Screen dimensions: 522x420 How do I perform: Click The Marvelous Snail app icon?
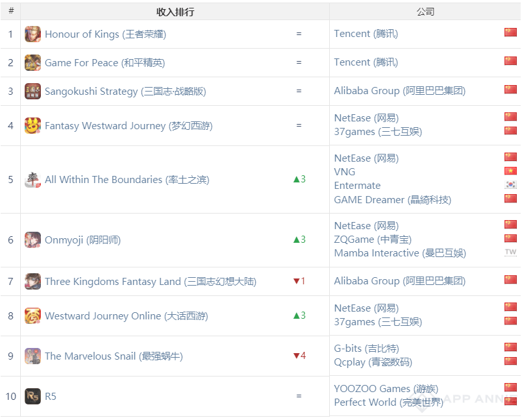(x=32, y=356)
